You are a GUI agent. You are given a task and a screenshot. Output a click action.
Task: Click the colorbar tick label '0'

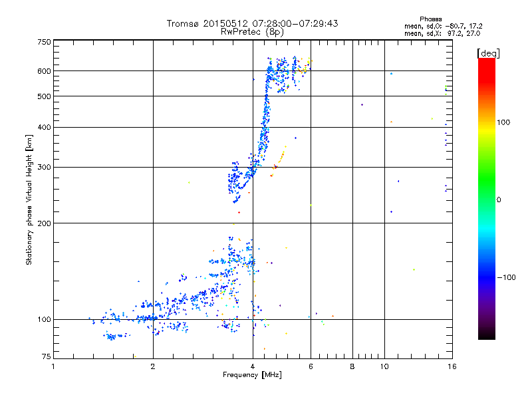pos(499,200)
